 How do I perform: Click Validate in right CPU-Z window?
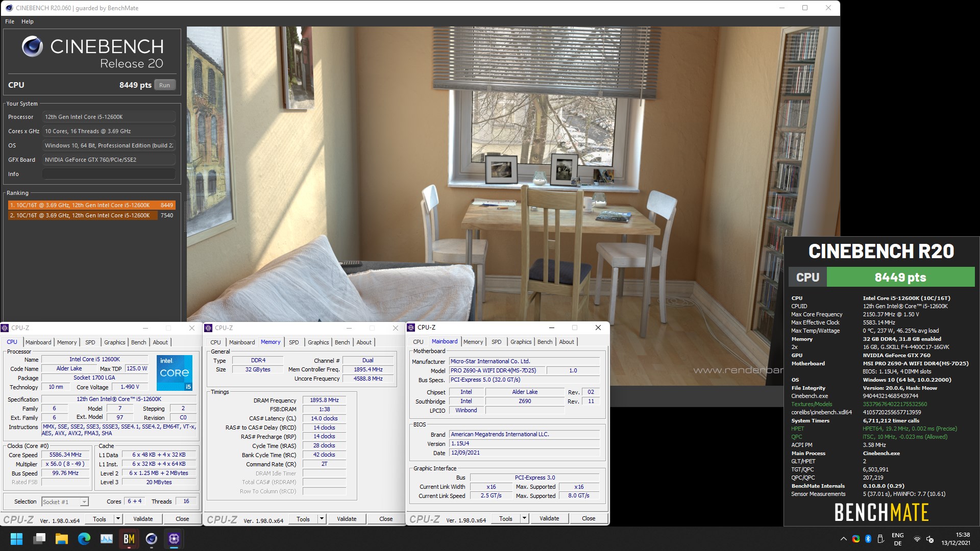coord(549,518)
